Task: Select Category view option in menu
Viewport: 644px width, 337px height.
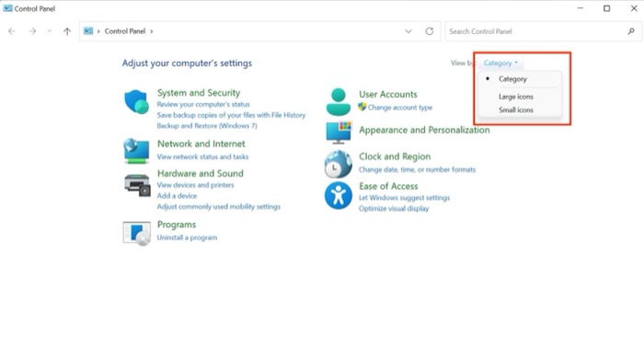Action: point(512,79)
